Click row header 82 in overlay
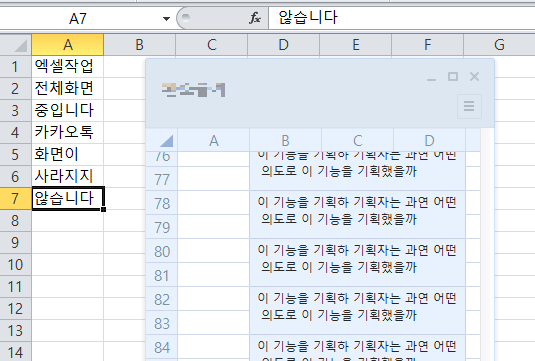Screen dimensions: 535x361 point(162,299)
